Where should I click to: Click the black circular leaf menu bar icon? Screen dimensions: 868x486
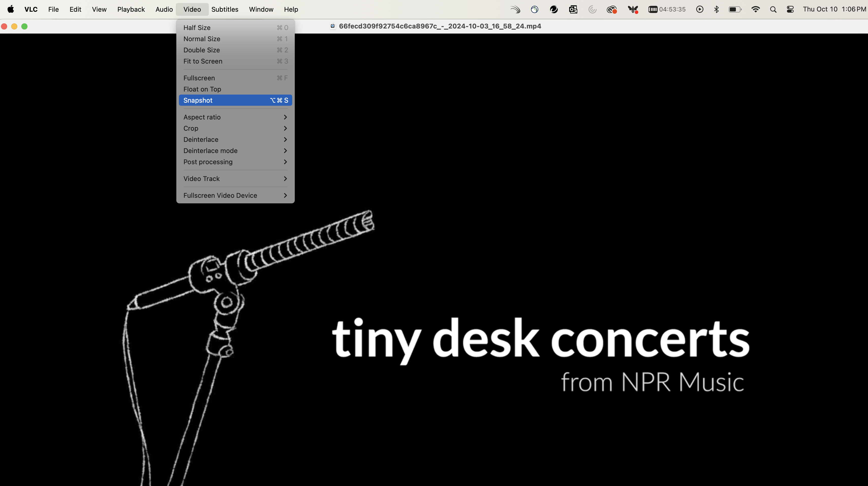[x=554, y=9]
